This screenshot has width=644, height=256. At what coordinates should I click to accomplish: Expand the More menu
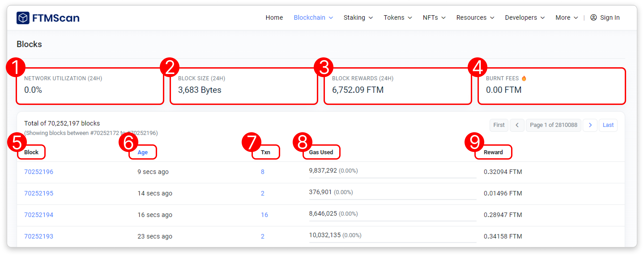[x=567, y=17]
